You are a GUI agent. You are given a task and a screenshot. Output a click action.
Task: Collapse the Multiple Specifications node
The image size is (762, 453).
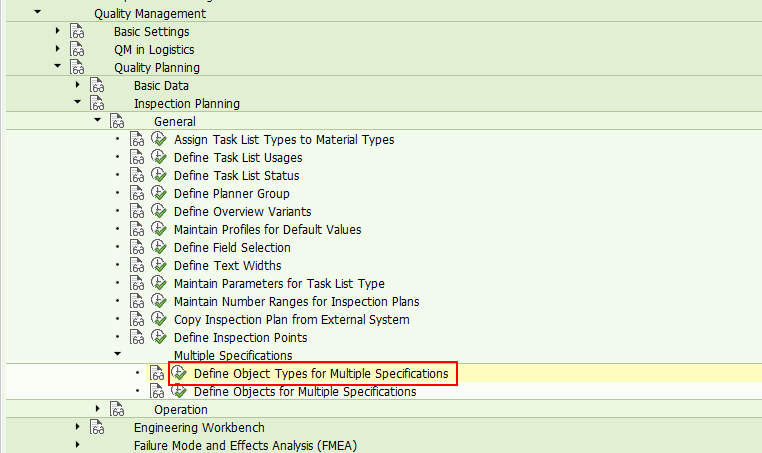tap(118, 356)
